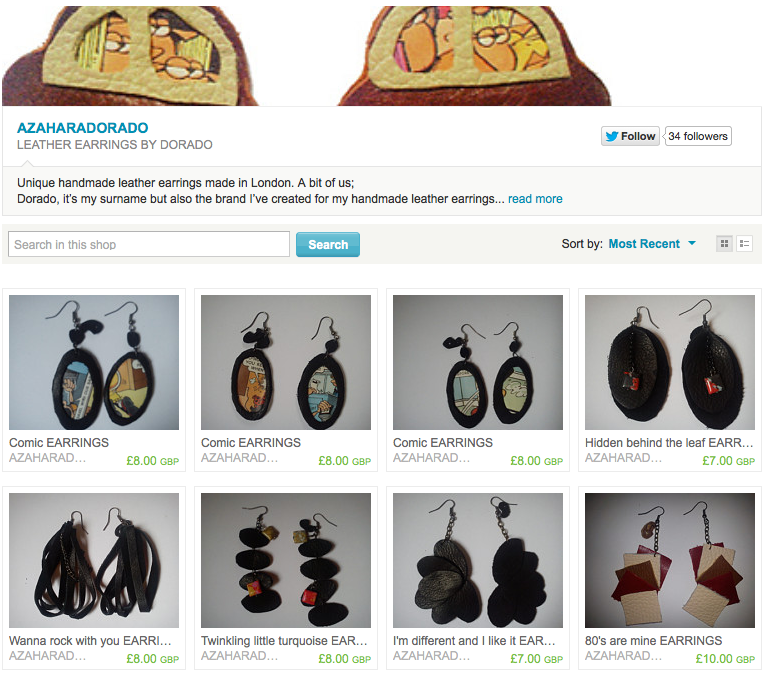The height and width of the screenshot is (674, 772).
Task: View Wanna rock with you earrings photo
Action: click(94, 560)
